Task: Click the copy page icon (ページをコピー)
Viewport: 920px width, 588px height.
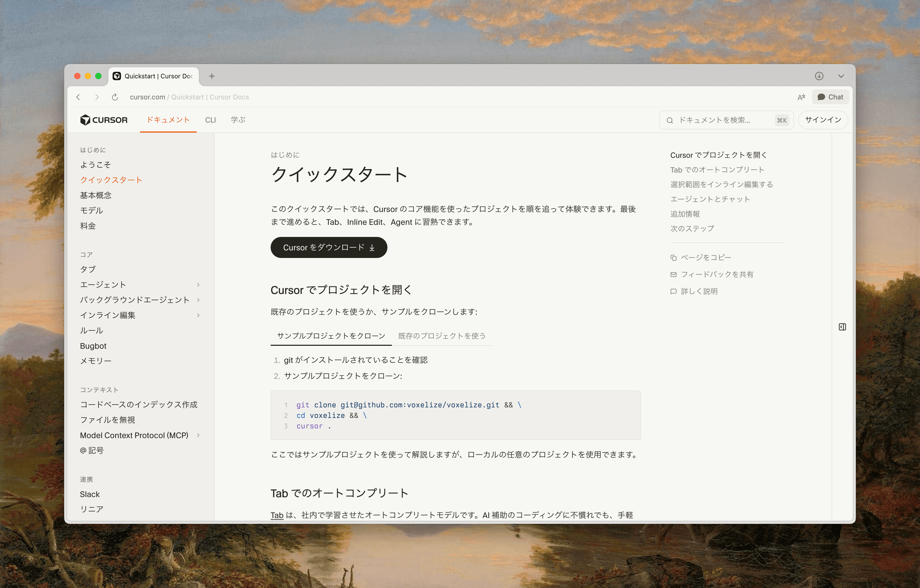Action: [673, 257]
